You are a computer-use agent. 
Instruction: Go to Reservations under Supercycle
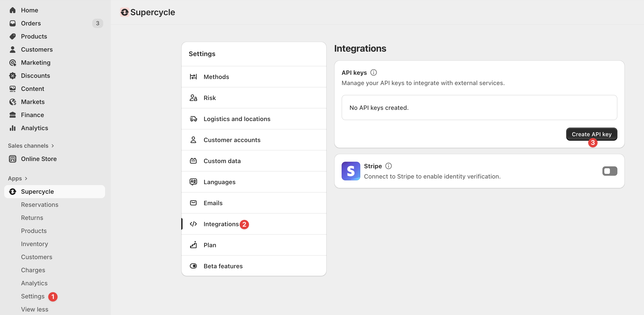click(x=39, y=205)
